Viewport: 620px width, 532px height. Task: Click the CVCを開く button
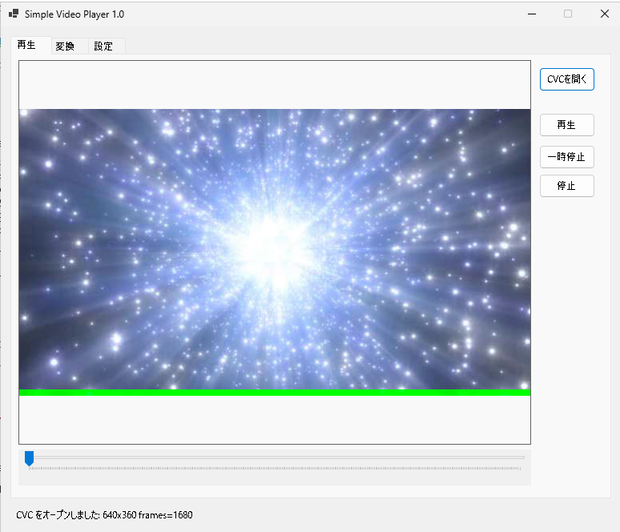(x=567, y=79)
